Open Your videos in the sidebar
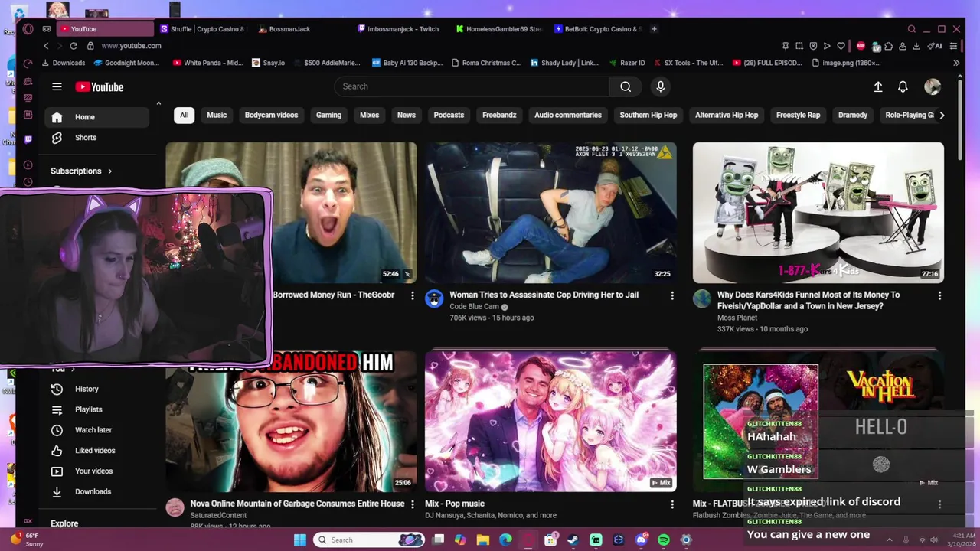 coord(96,471)
